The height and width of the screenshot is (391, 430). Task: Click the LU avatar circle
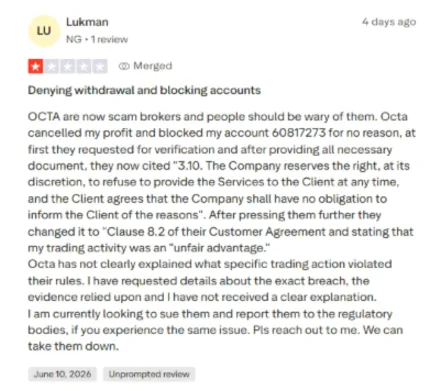click(x=44, y=31)
